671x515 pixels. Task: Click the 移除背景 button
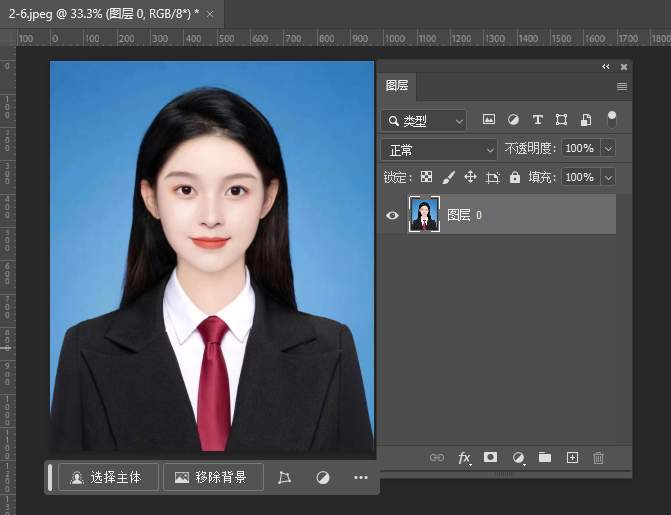coord(213,478)
